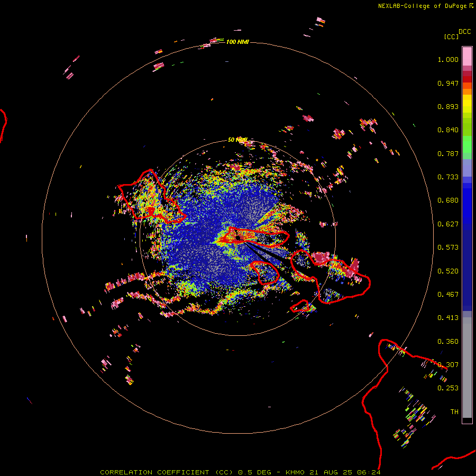Click the TH threshold label
The image size is (476, 476).
pos(454,412)
